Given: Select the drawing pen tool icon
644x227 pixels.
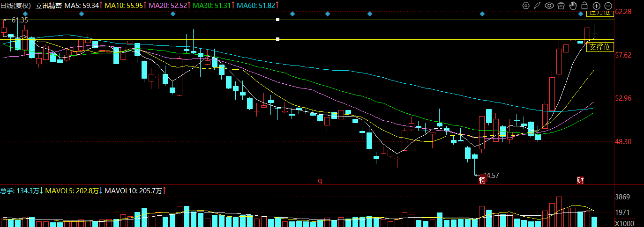Looking at the screenshot, I should (537, 6).
